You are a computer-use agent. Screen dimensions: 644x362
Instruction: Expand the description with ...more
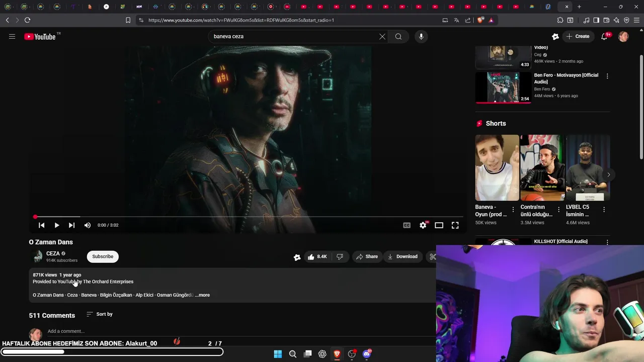[x=202, y=295]
